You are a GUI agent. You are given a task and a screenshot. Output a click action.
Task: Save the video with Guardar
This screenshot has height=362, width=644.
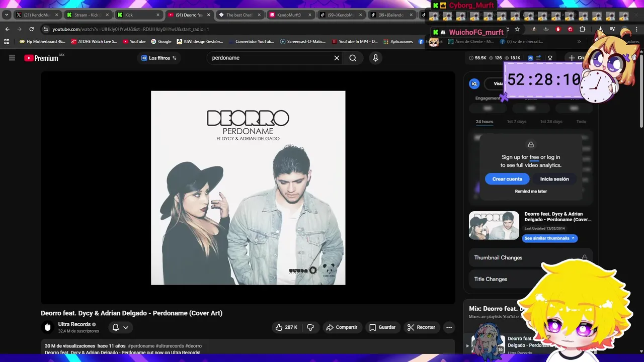pos(383,327)
